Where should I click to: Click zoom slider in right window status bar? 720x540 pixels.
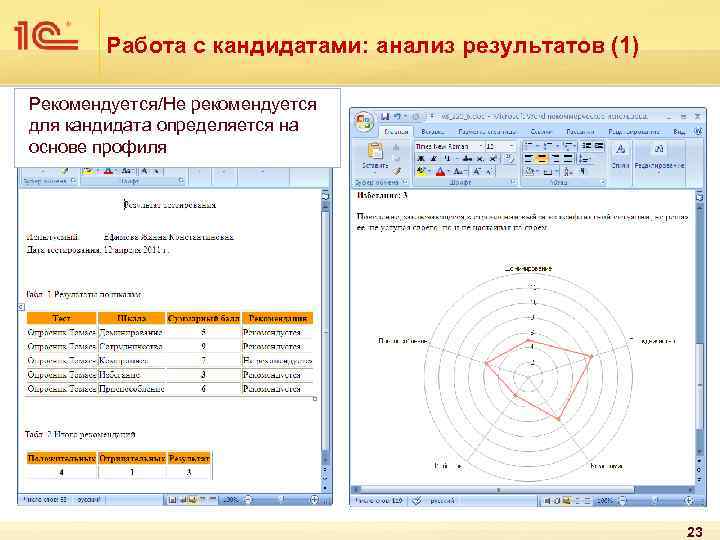[x=656, y=501]
